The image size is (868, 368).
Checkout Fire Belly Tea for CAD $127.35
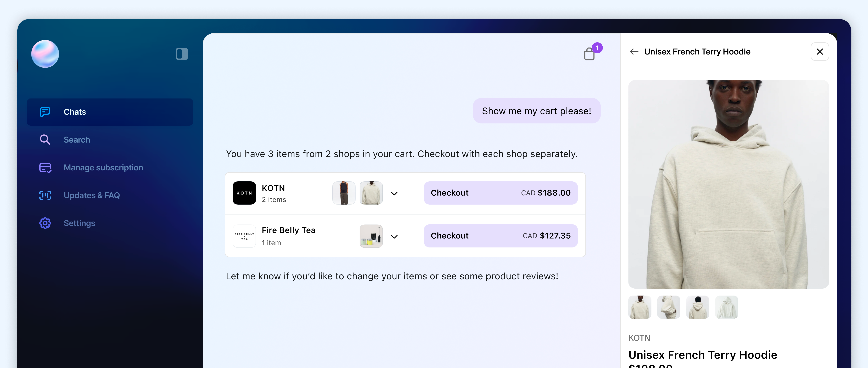point(500,236)
